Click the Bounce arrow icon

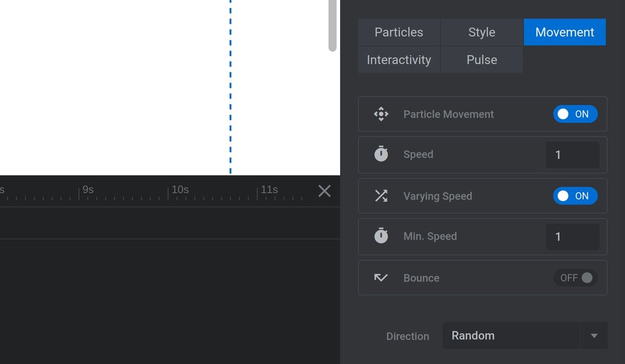click(381, 278)
